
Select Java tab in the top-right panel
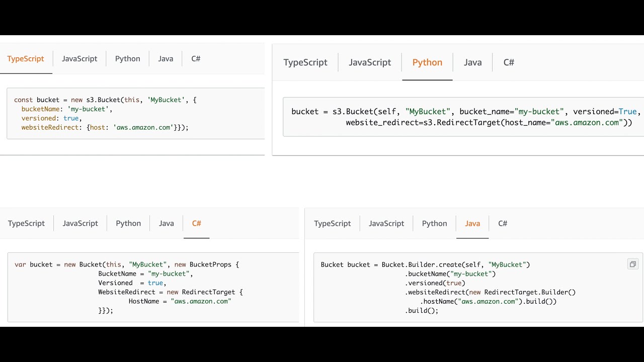click(x=472, y=62)
